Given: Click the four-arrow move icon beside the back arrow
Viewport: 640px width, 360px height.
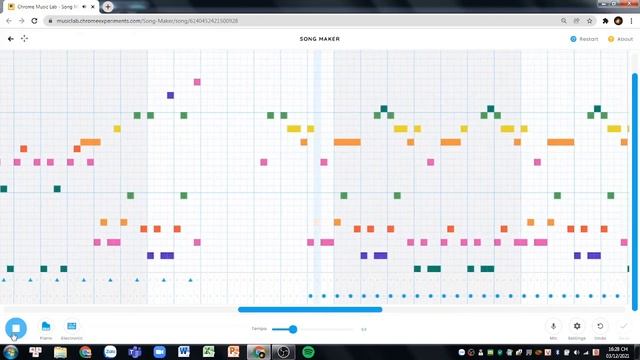Looking at the screenshot, I should pyautogui.click(x=24, y=39).
